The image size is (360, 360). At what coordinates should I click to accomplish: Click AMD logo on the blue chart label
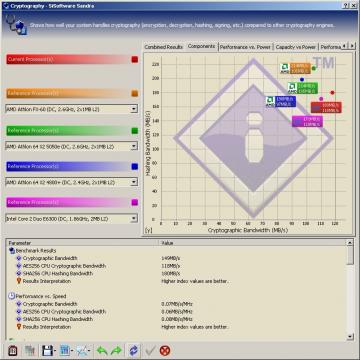pos(270,101)
